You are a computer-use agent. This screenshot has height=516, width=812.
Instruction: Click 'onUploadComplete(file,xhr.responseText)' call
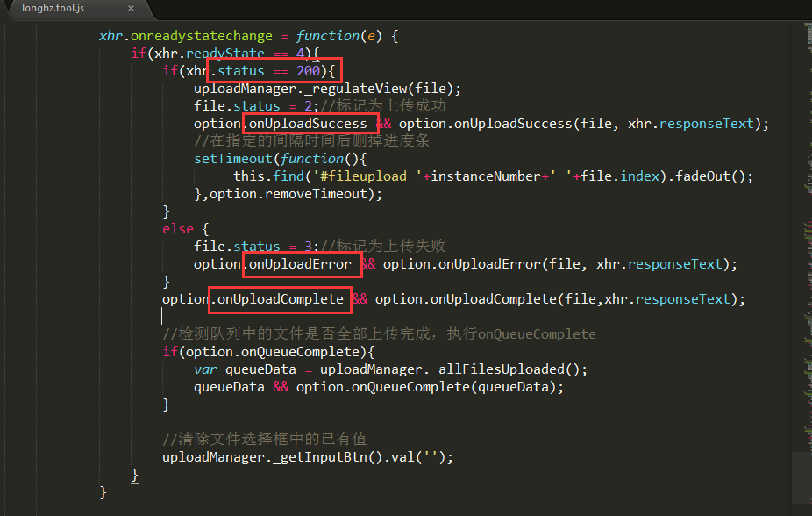coord(584,299)
